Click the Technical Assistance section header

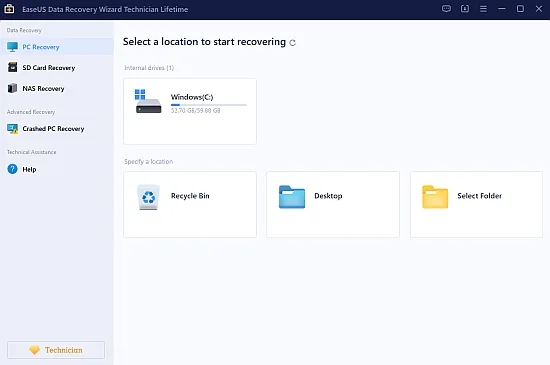point(32,152)
